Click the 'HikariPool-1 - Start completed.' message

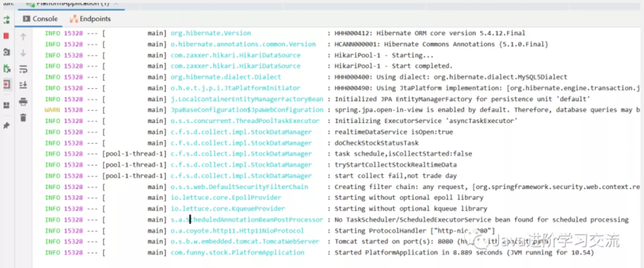point(394,66)
